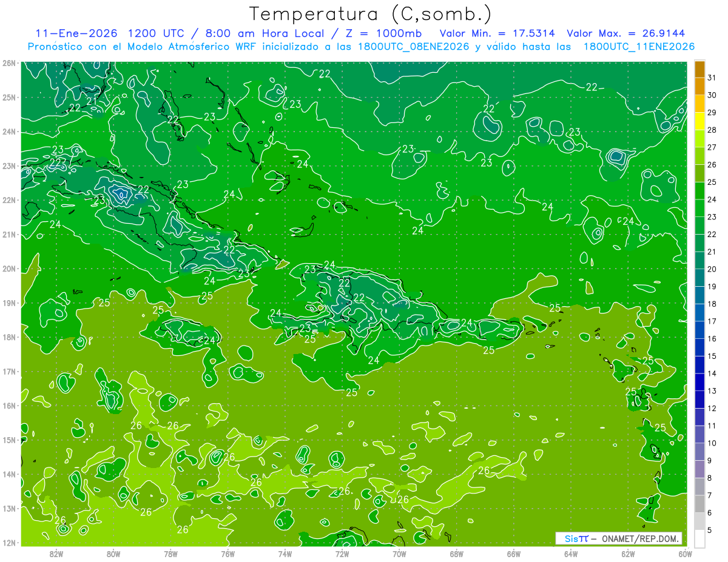Click the 'Temperatura (C,somb.)' chart title

[x=371, y=14]
